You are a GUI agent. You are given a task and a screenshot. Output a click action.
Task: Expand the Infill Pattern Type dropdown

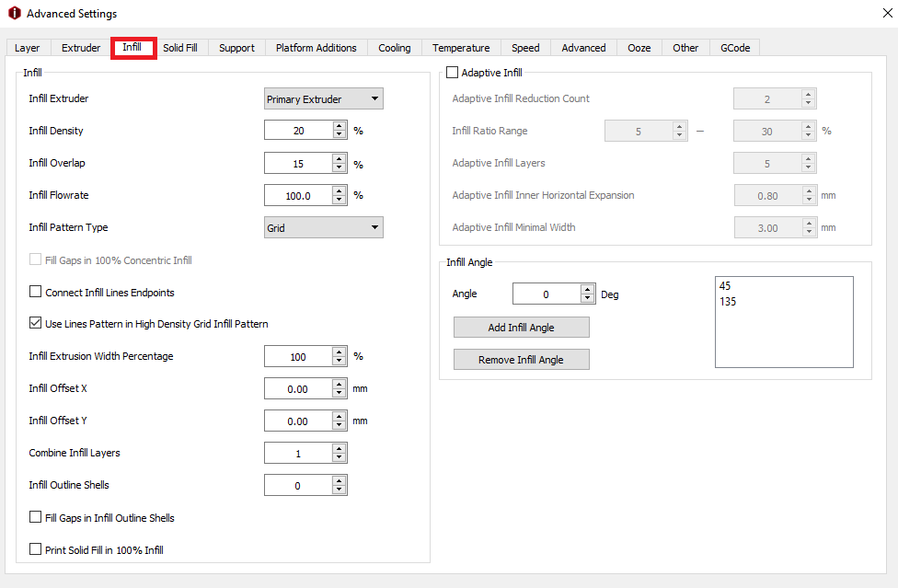[x=323, y=227]
